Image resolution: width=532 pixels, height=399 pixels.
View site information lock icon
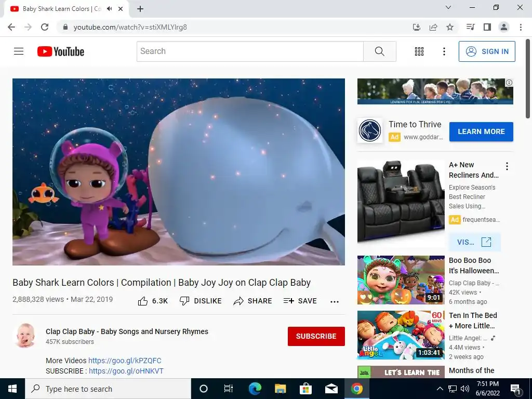[x=66, y=27]
